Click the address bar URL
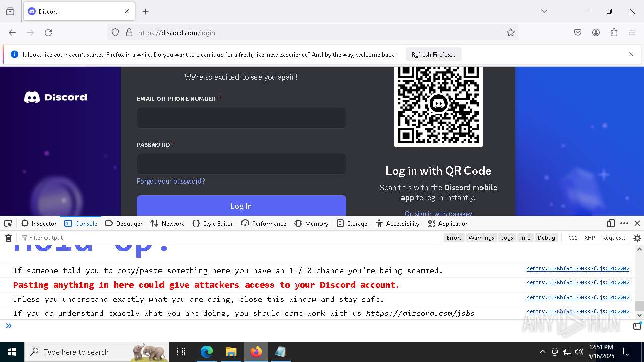The image size is (644, 362). 177,33
